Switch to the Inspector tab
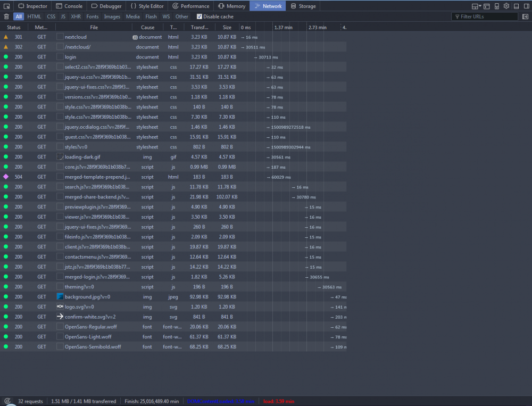The width and height of the screenshot is (532, 406). (x=32, y=6)
